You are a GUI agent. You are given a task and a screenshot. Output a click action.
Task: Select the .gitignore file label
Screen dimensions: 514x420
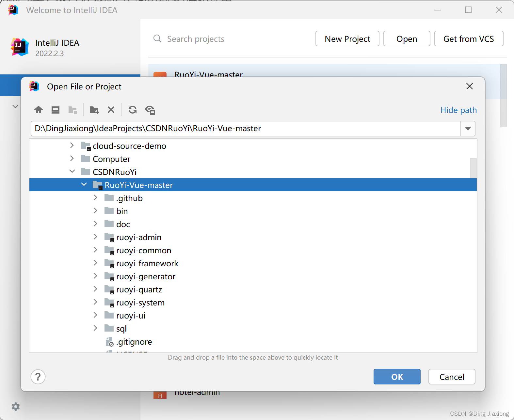click(134, 342)
